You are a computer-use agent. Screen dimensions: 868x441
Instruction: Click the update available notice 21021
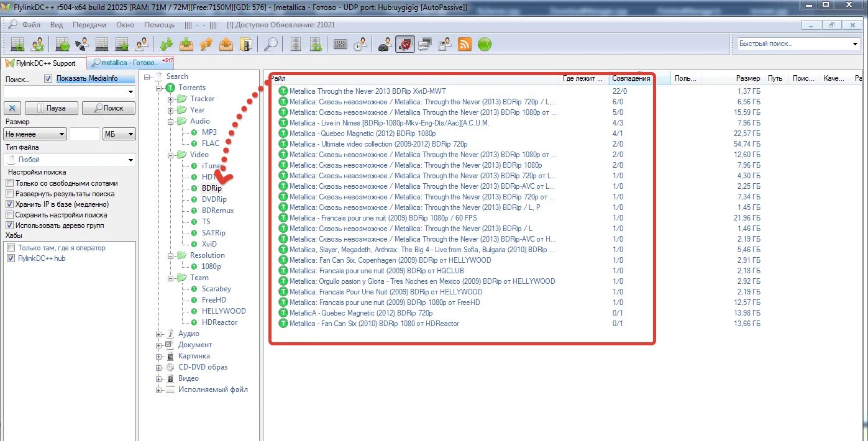point(281,25)
